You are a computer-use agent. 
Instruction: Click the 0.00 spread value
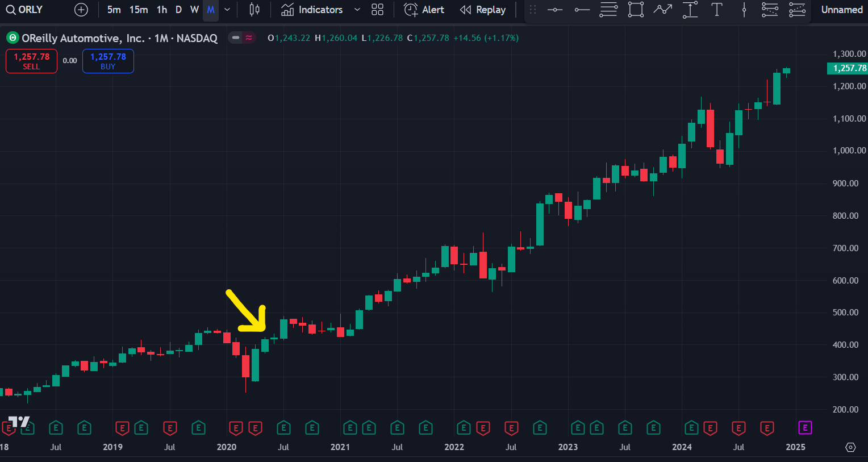[70, 61]
